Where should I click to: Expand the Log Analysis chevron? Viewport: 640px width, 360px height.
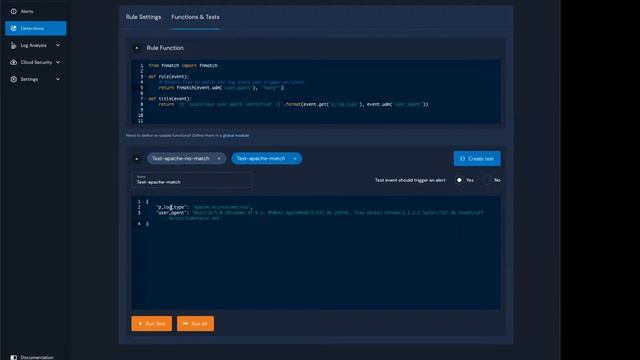pyautogui.click(x=58, y=45)
